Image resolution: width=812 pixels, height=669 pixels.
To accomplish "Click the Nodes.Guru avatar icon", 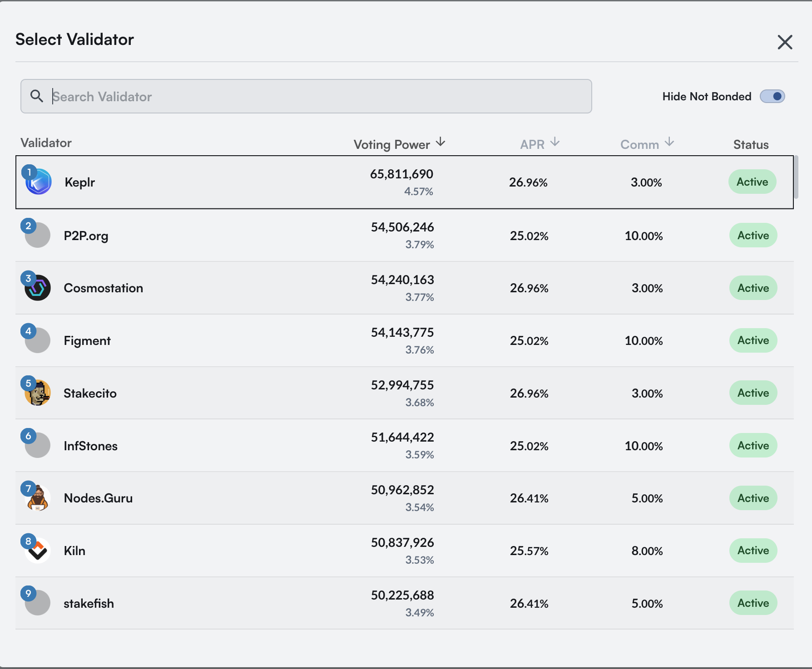I will tap(37, 498).
